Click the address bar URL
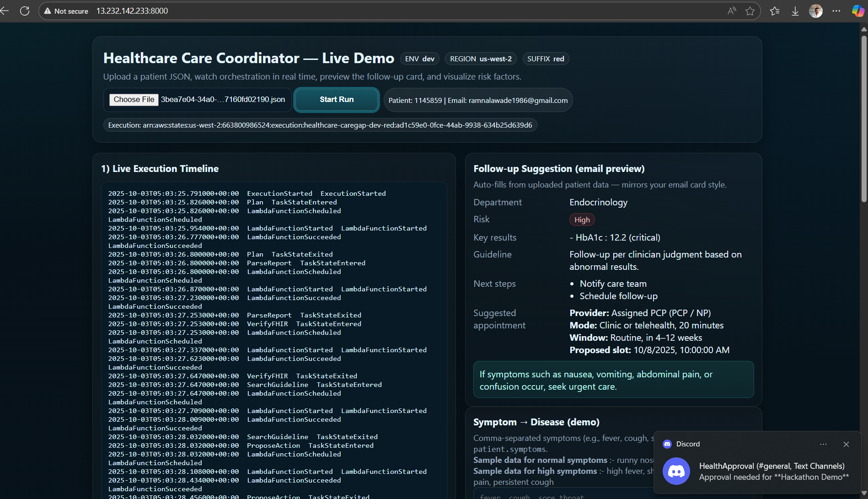Image resolution: width=868 pixels, height=499 pixels. pos(132,11)
